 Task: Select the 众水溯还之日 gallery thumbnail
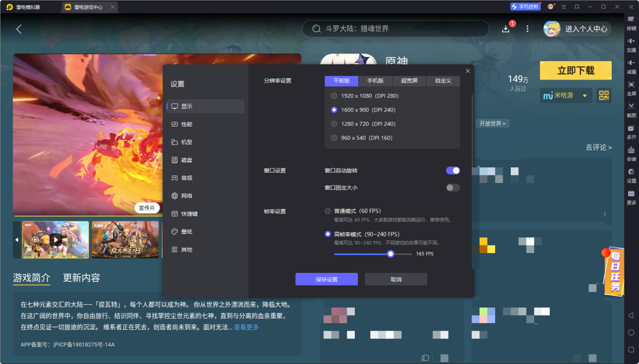click(x=125, y=239)
